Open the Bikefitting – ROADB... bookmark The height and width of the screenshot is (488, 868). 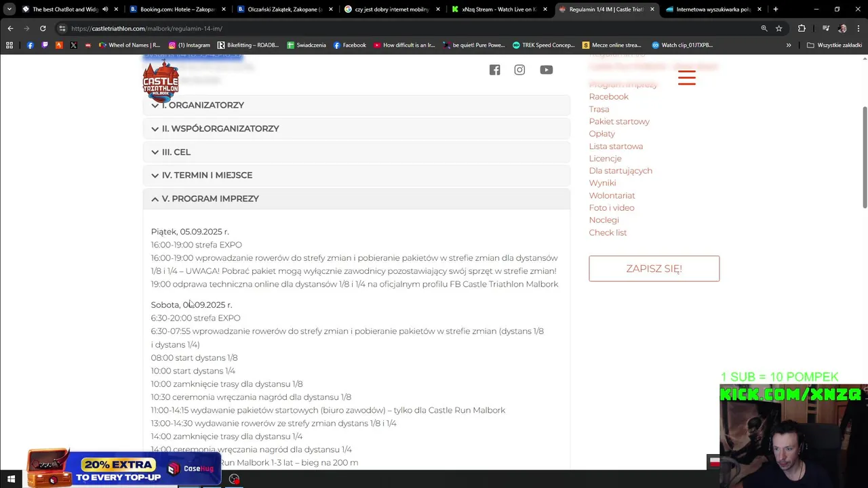click(x=248, y=45)
